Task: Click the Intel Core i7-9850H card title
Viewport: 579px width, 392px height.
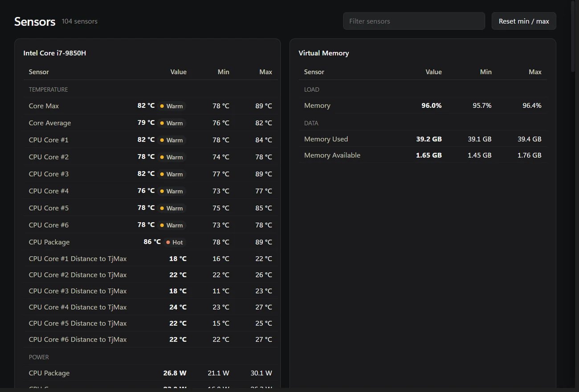Action: 55,53
